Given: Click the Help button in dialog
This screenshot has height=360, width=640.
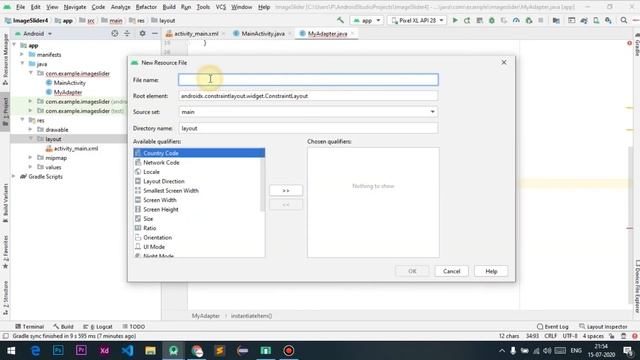Looking at the screenshot, I should point(491,271).
